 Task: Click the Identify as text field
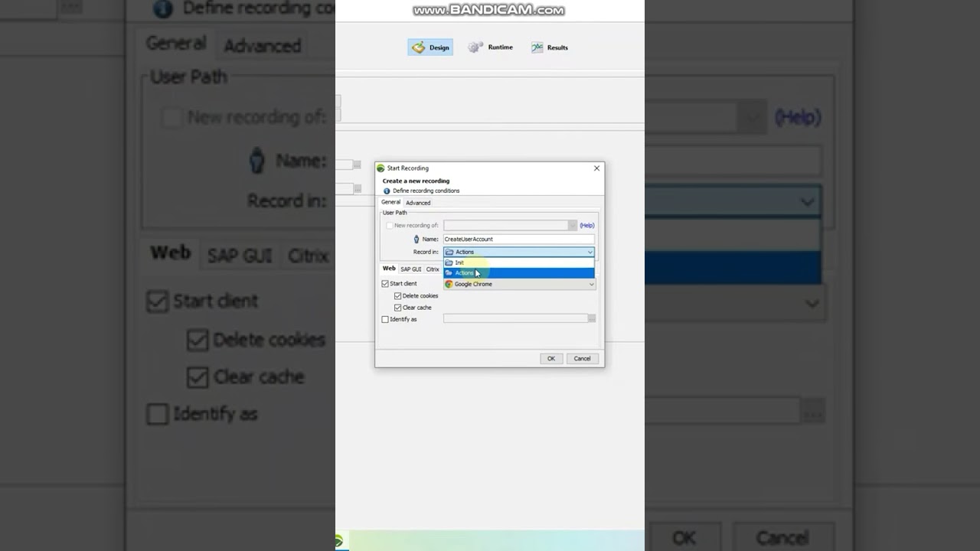tap(515, 318)
